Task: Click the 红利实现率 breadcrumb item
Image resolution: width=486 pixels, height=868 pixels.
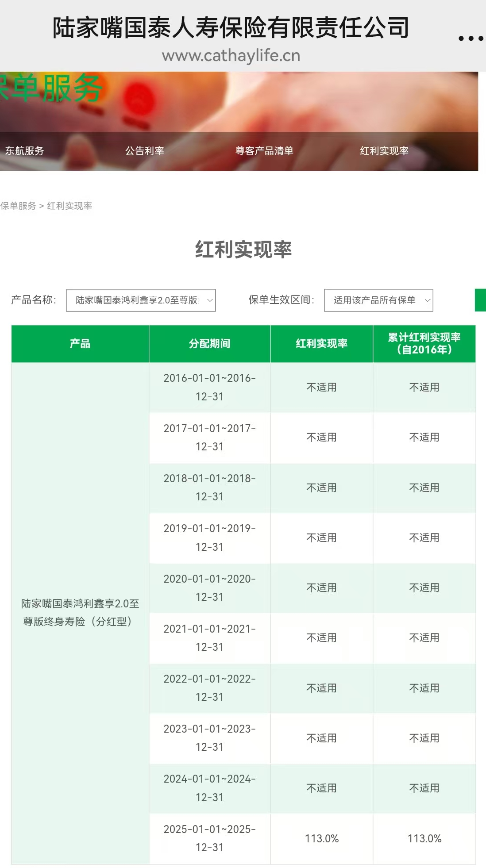Action: (x=69, y=206)
